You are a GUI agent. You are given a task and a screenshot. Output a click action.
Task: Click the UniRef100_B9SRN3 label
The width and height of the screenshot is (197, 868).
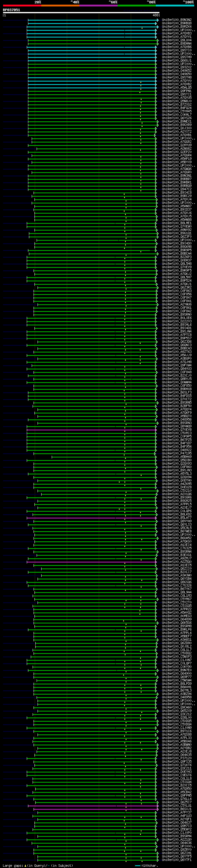coord(176,423)
